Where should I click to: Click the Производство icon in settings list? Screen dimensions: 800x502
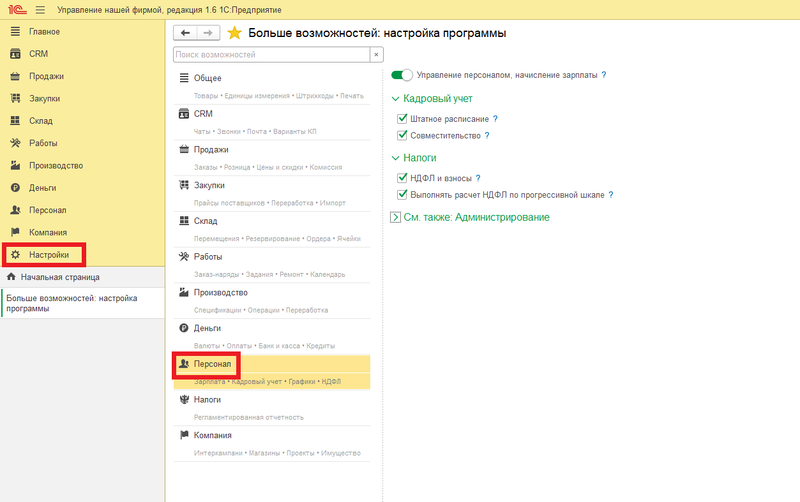184,292
